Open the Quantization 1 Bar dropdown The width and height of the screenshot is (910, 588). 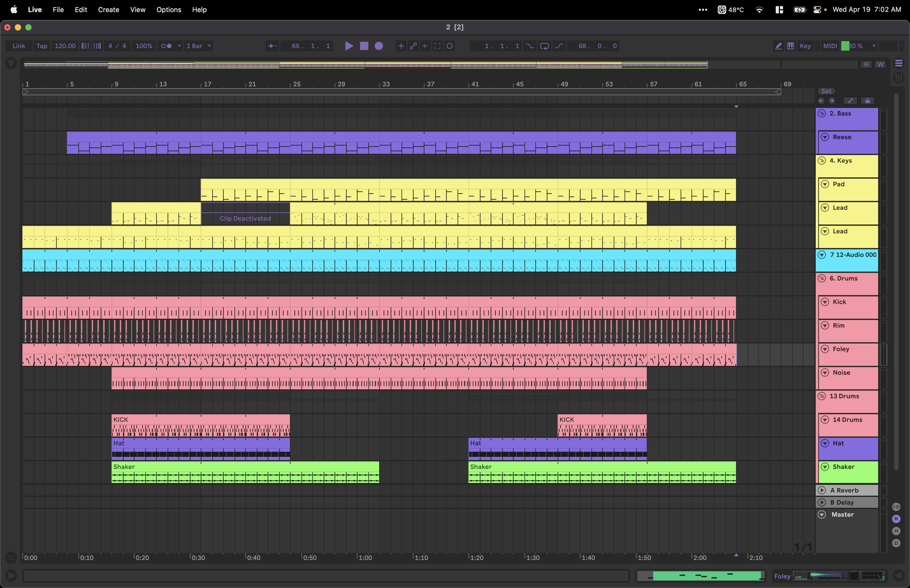(x=199, y=46)
